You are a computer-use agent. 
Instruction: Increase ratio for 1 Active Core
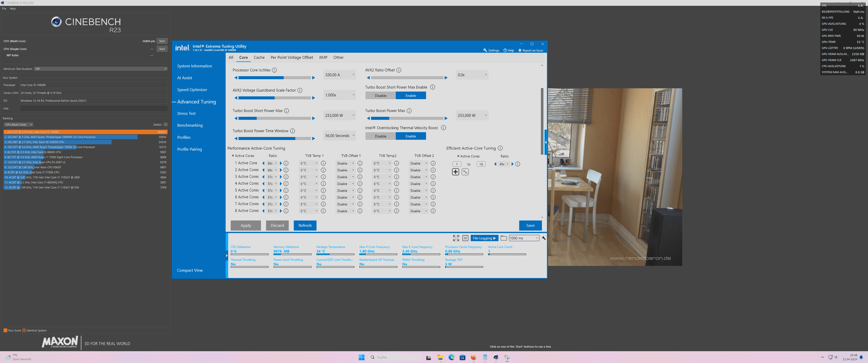(x=281, y=163)
